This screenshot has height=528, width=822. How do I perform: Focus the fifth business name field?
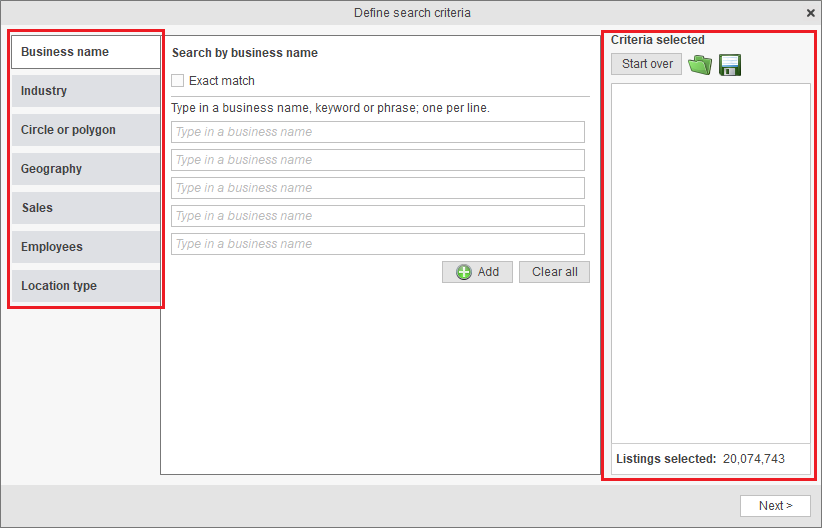(377, 244)
